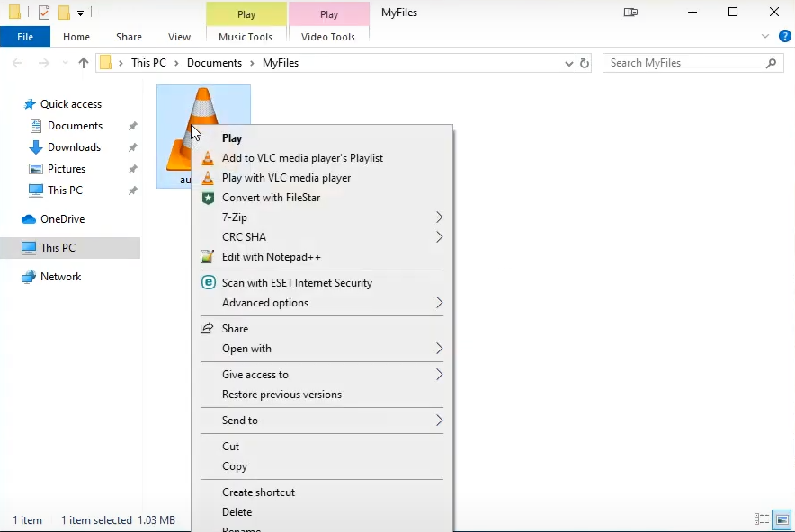Screen dimensions: 795x532
Task: Click the VLC cone icon beside Play with VLC
Action: coord(208,178)
